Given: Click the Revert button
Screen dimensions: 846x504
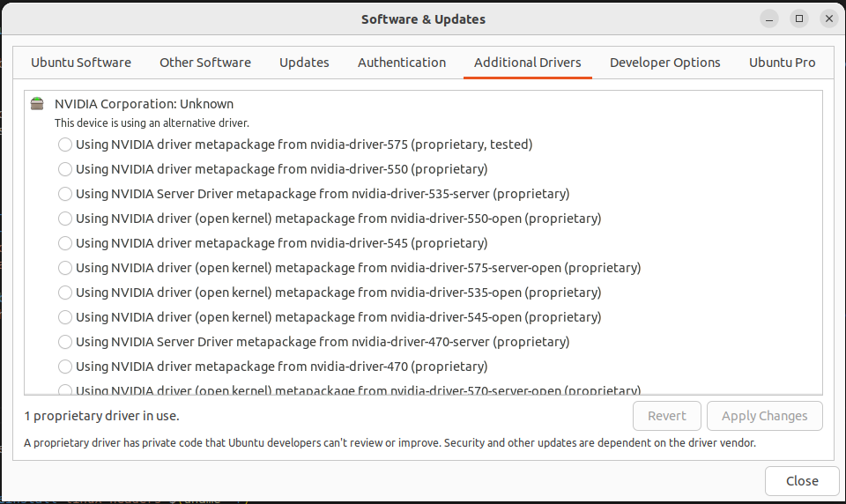Looking at the screenshot, I should coord(667,416).
